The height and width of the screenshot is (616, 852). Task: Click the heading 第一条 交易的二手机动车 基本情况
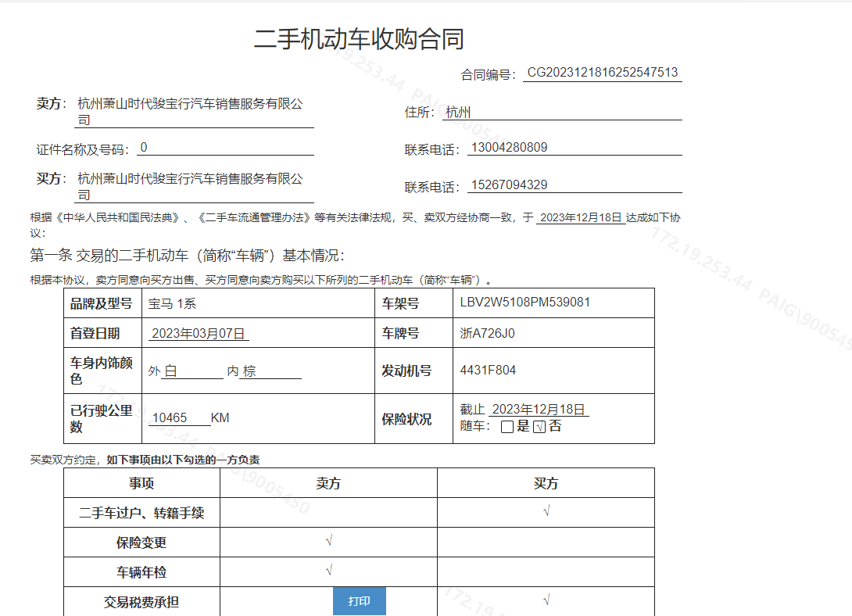point(187,256)
